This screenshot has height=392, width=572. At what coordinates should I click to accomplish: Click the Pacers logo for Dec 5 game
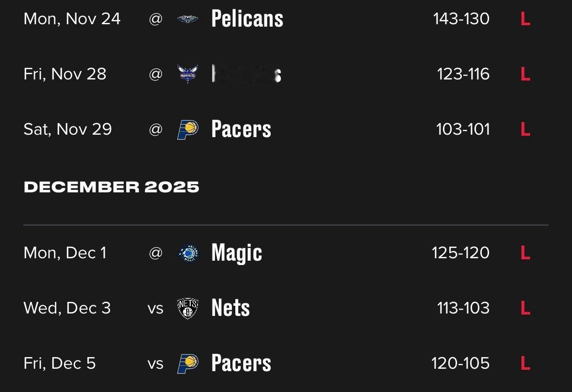click(188, 363)
